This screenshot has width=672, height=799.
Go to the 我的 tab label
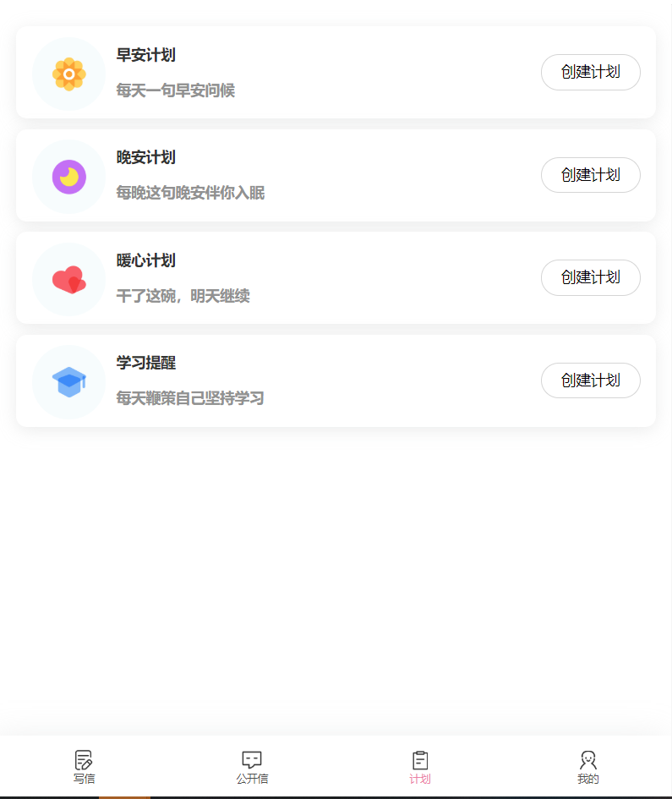[588, 779]
